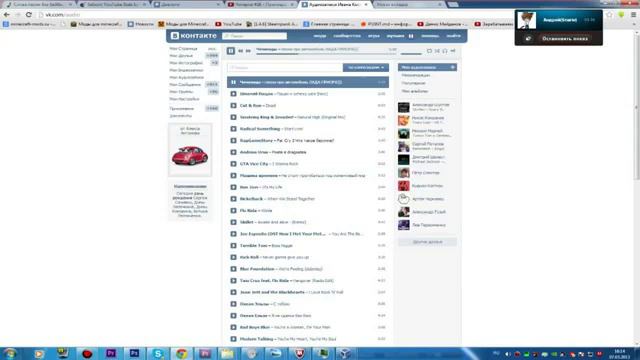Toggle audio status broadcast icon
Image resolution: width=640 pixels, height=360 pixels.
click(x=445, y=51)
